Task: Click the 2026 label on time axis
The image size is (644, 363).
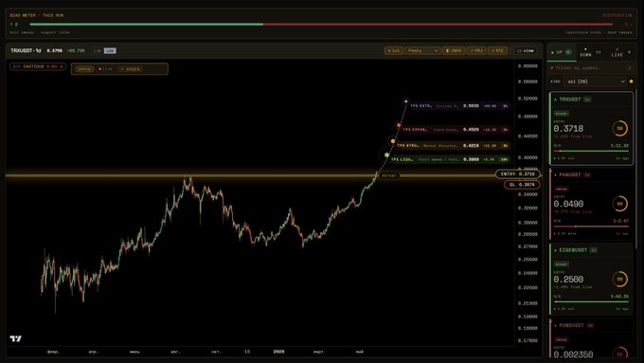Action: [x=278, y=352]
